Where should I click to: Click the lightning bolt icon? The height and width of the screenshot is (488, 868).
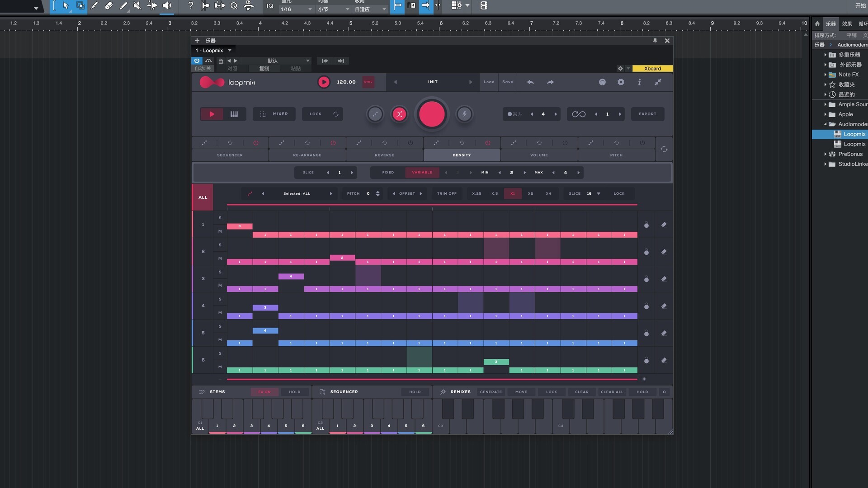pos(464,114)
